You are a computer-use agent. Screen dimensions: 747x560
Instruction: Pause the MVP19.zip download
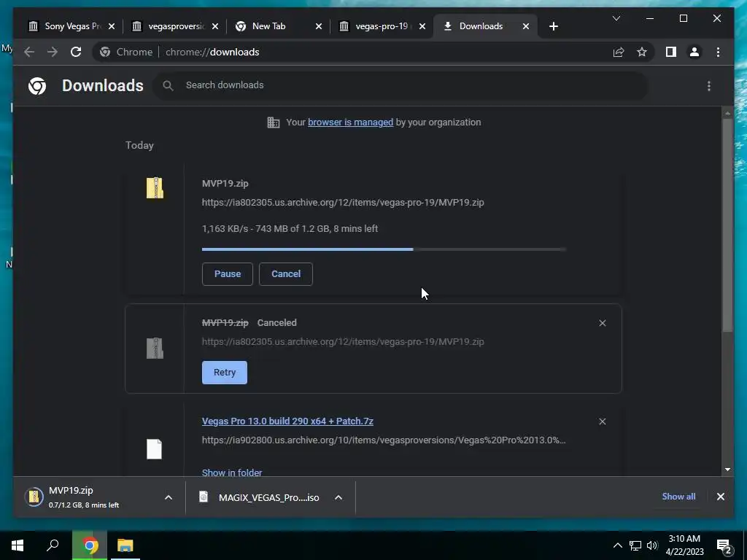pos(228,274)
